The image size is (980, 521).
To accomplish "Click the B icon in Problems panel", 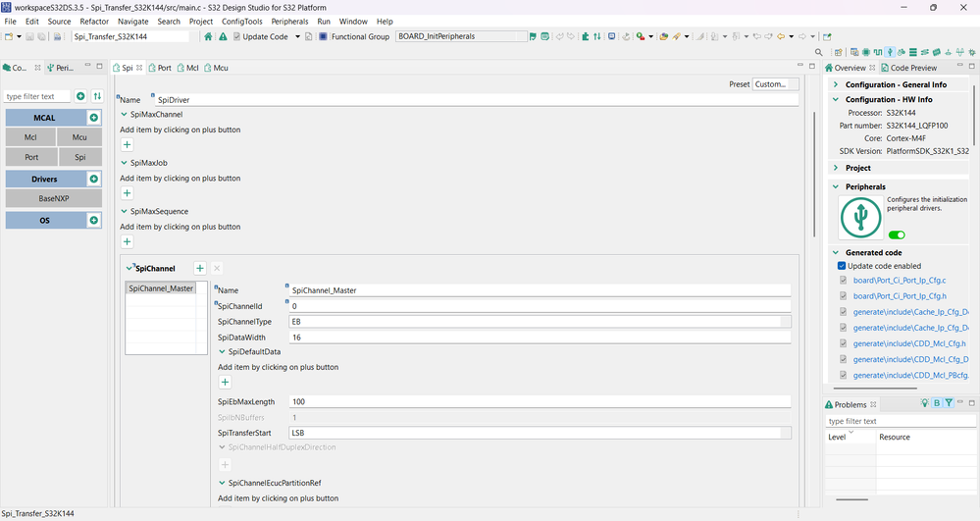I will 937,403.
